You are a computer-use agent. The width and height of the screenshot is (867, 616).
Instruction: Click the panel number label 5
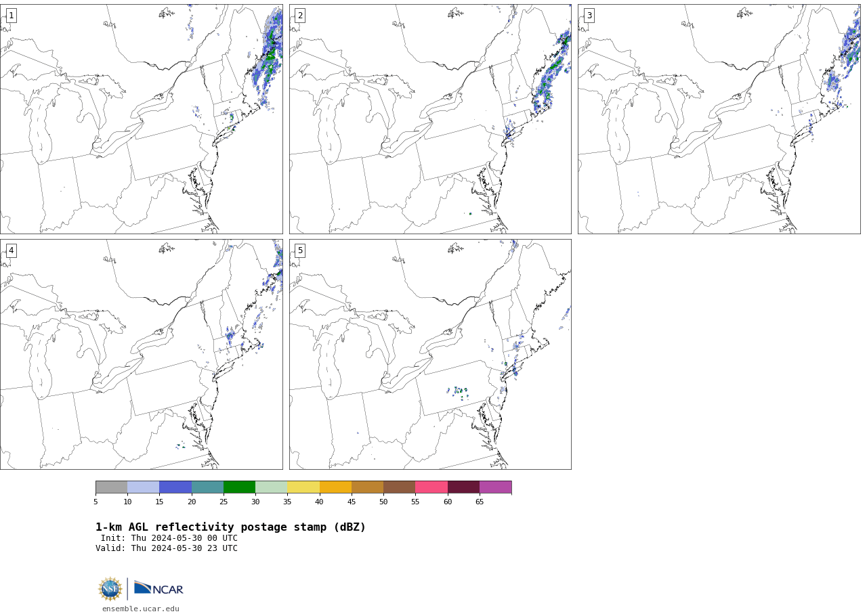[300, 250]
